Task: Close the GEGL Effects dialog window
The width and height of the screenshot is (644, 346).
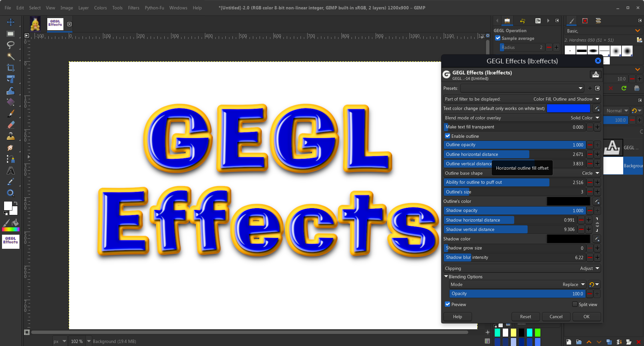Action: [x=598, y=61]
